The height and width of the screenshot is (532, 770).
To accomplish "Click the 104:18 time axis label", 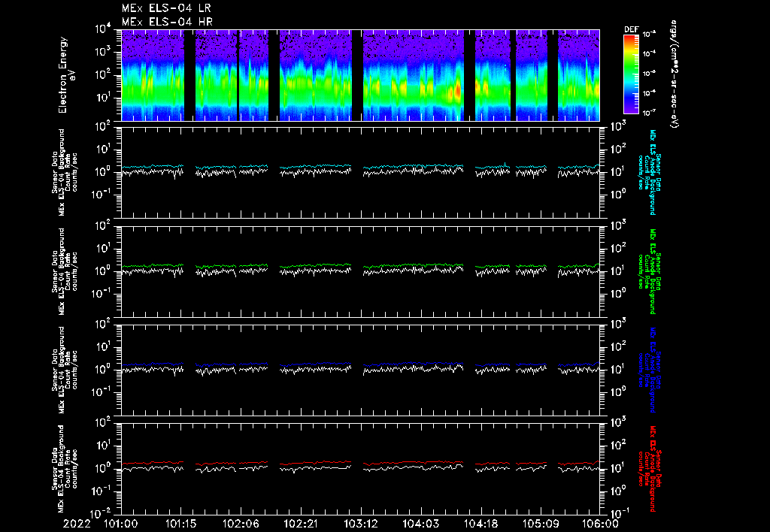I will [480, 524].
